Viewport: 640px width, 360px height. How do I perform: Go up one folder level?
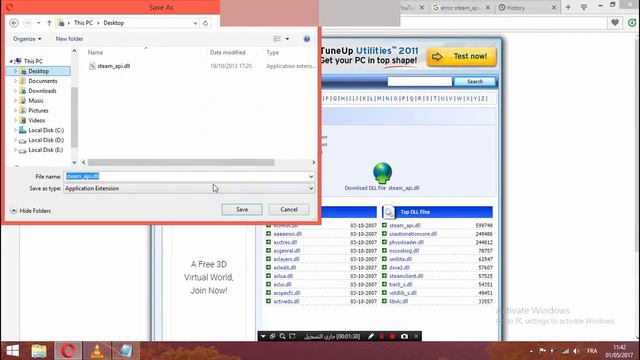coord(49,23)
